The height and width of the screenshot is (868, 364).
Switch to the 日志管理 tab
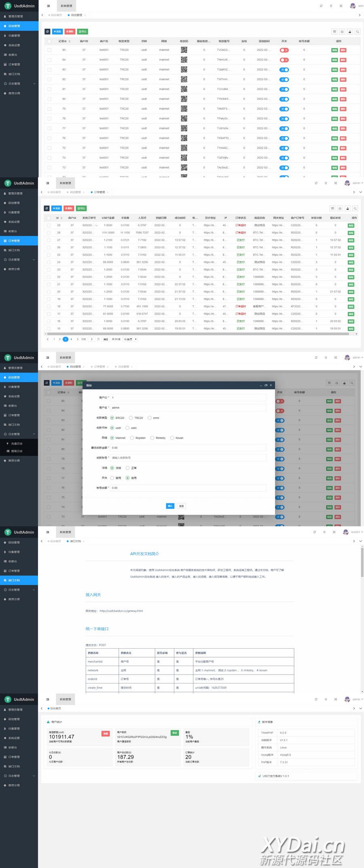coord(123,367)
